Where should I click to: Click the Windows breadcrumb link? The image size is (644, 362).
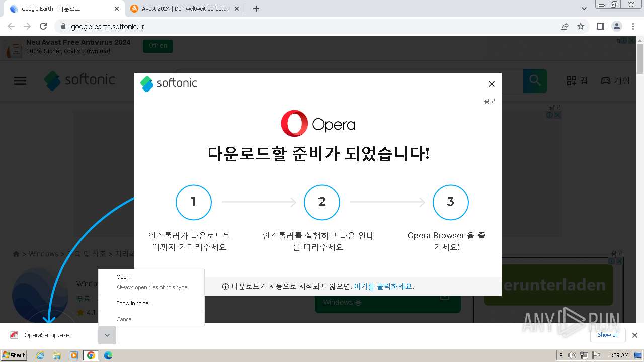43,254
